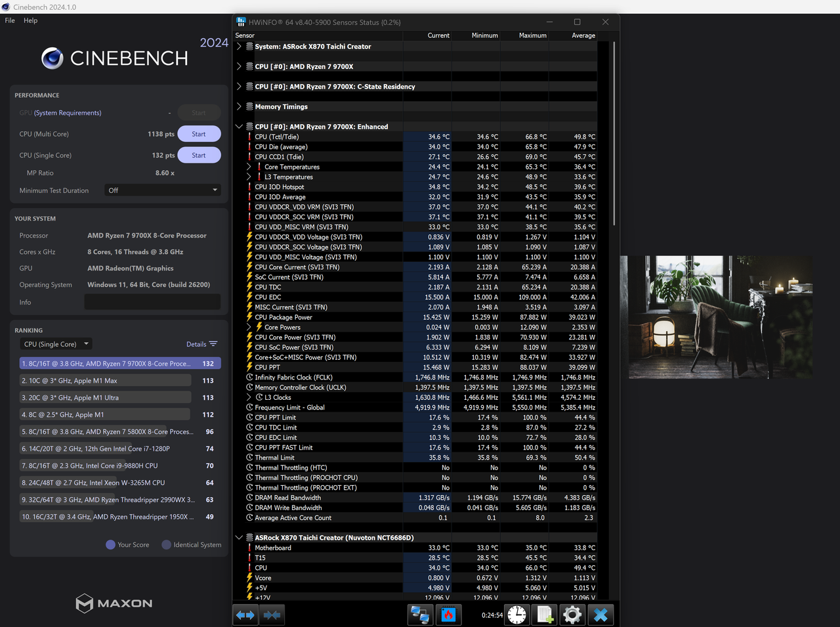The height and width of the screenshot is (627, 840).
Task: Click the clock reset timer icon in HWiNFO
Action: (x=517, y=615)
